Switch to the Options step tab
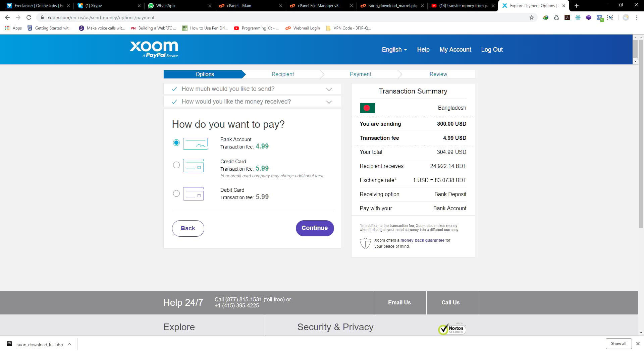This screenshot has height=352, width=644. pos(205,74)
